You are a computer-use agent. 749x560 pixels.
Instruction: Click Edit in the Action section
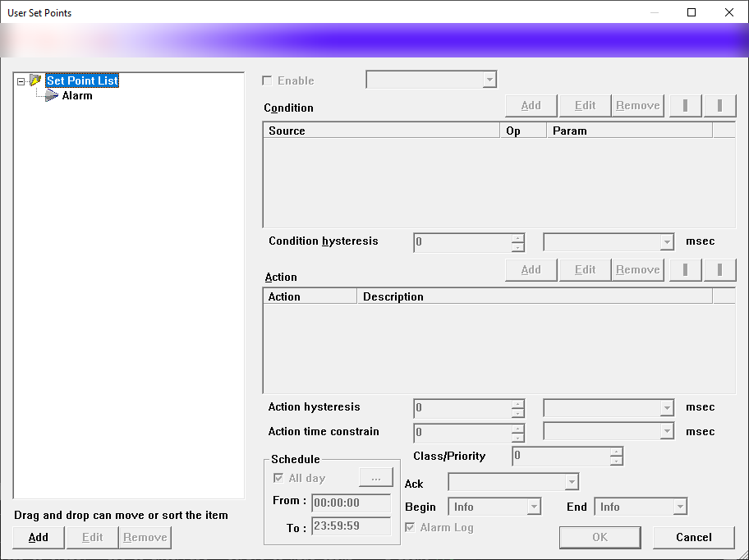click(x=585, y=269)
